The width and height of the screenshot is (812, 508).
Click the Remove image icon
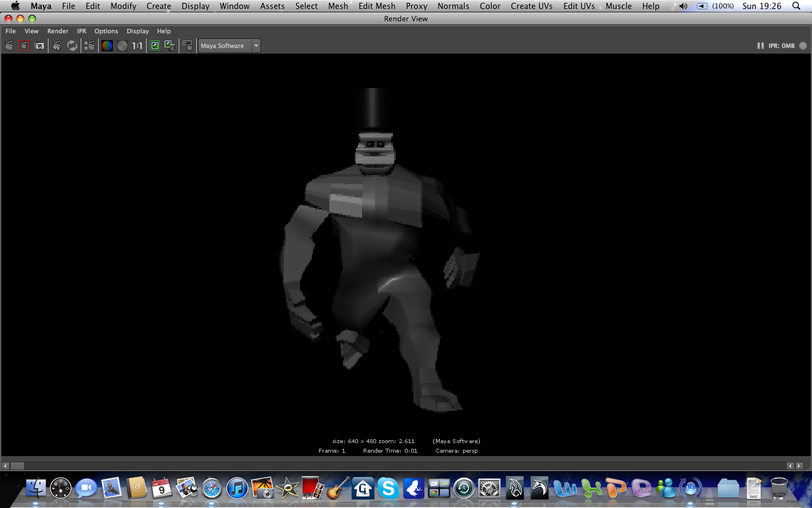[170, 46]
